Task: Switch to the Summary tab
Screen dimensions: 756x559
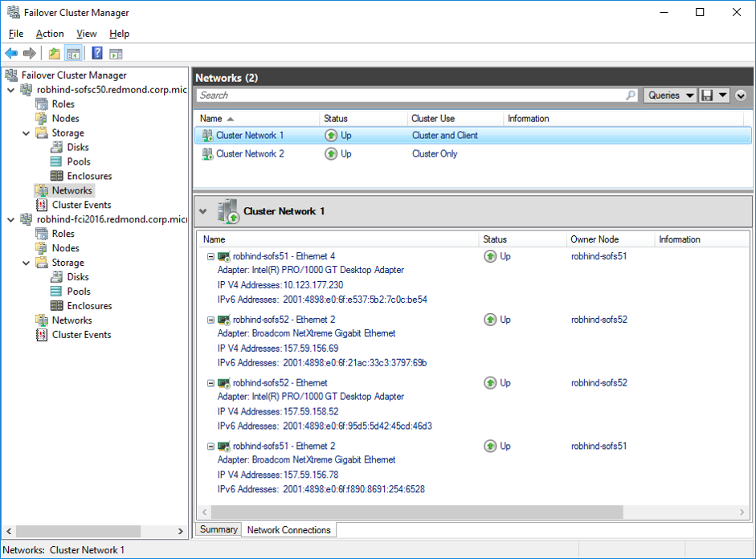Action: (218, 529)
